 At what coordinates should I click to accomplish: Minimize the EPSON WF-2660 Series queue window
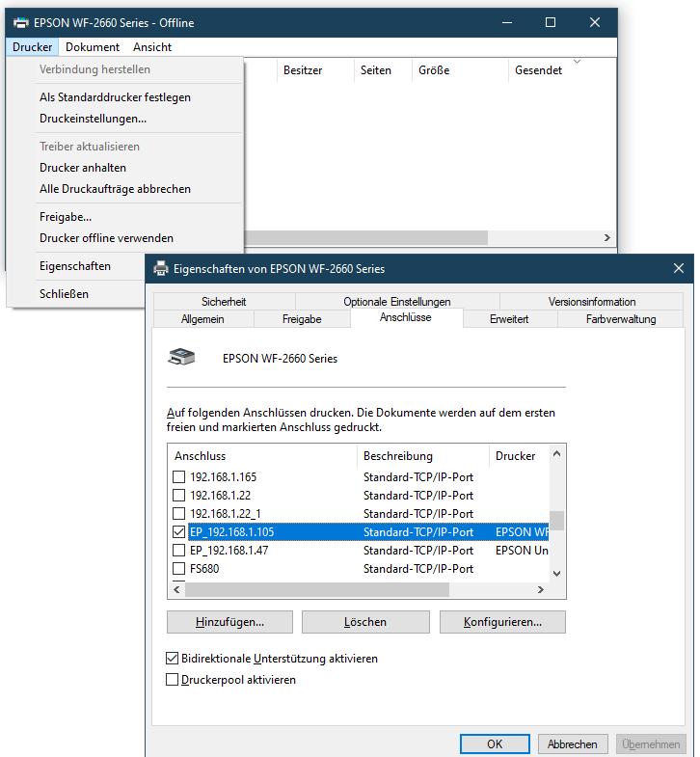pos(507,23)
